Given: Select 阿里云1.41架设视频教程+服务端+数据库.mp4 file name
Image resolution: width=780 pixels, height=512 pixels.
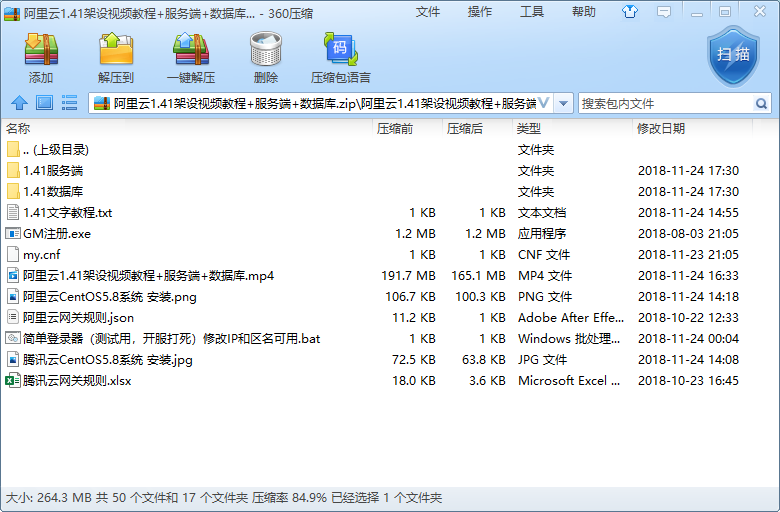Looking at the screenshot, I should pos(148,276).
